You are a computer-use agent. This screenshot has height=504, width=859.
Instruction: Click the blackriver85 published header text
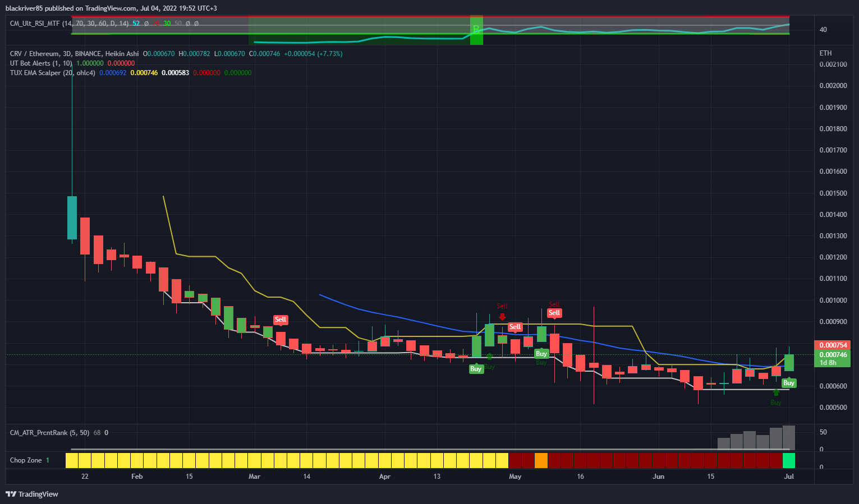[x=111, y=8]
